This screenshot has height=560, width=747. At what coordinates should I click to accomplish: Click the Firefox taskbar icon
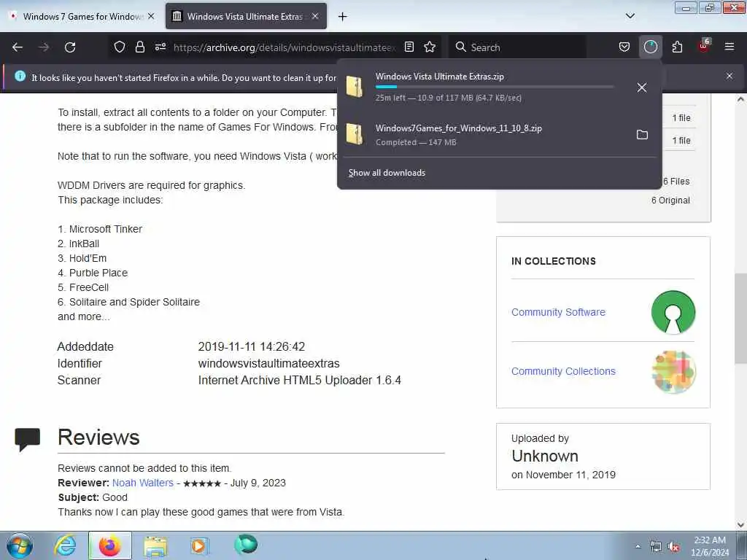(x=109, y=545)
